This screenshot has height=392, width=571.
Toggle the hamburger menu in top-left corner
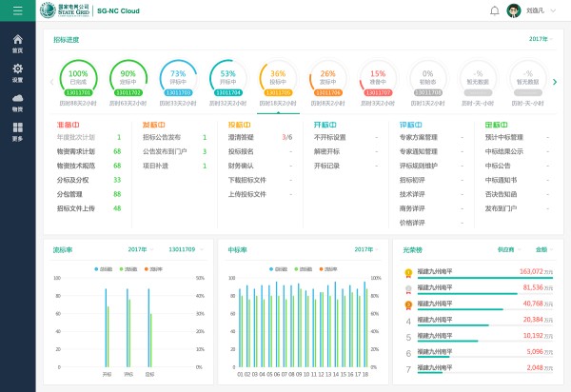[17, 10]
